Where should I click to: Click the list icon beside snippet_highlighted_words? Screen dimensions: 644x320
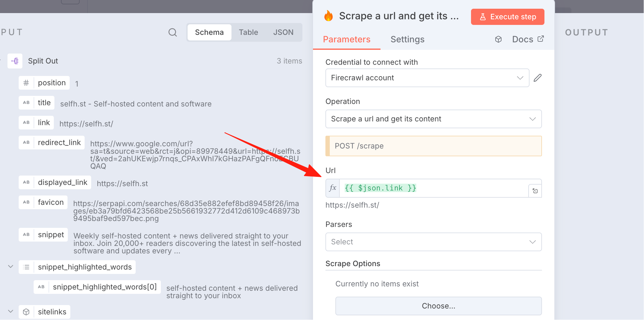[26, 267]
